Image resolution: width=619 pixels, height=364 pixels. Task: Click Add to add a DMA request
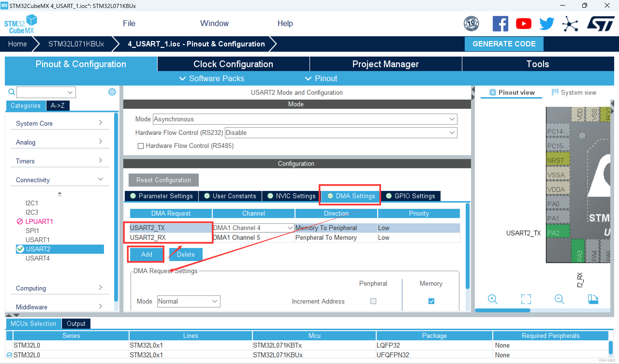tap(146, 254)
